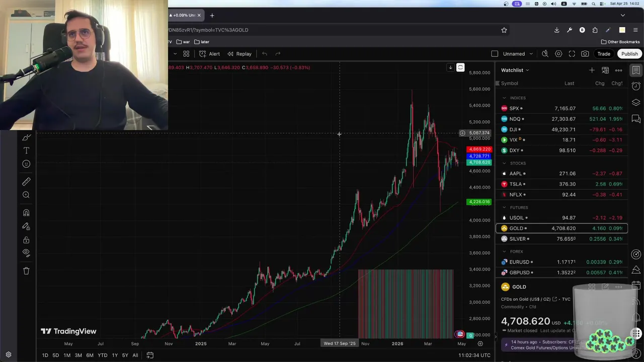Select the Measure ruler tool
The image size is (644, 362).
coord(26,182)
